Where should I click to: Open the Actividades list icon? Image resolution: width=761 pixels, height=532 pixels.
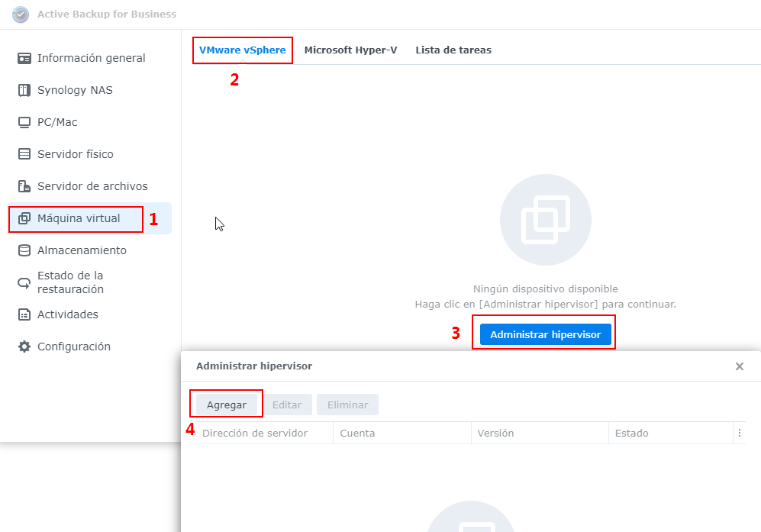(24, 314)
